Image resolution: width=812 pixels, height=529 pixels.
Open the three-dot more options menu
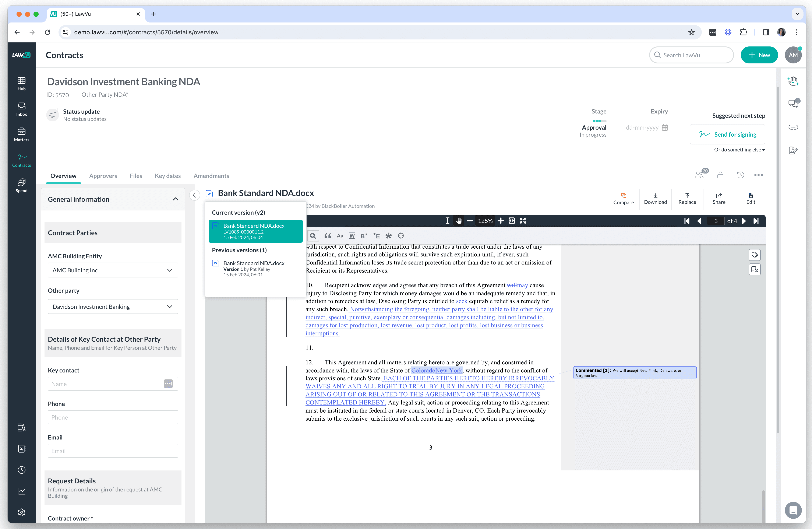758,175
